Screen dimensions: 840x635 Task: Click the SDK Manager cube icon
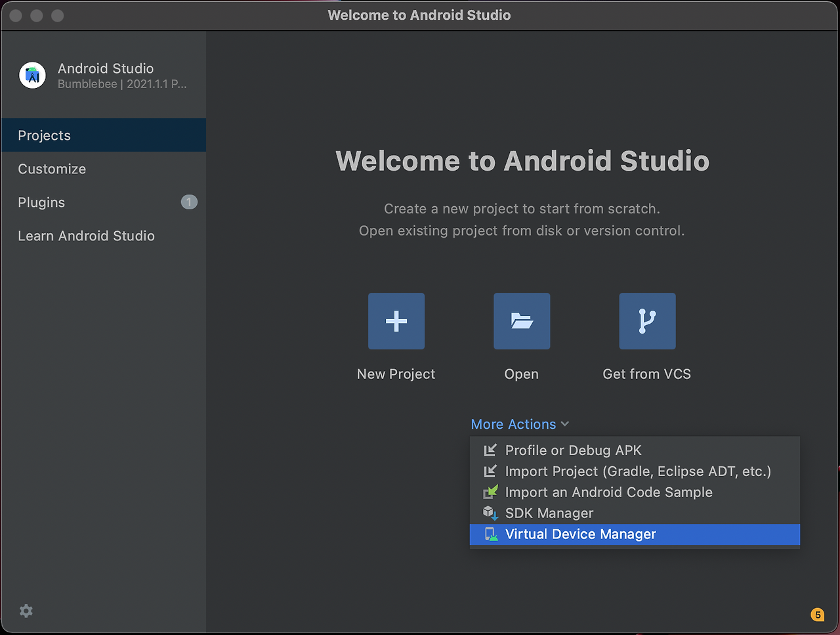coord(491,513)
